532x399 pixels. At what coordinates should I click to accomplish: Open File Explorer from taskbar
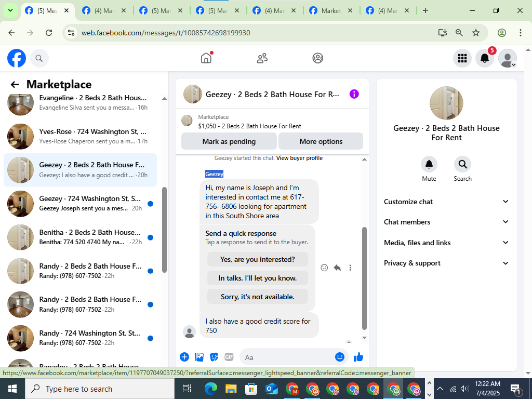point(231,389)
